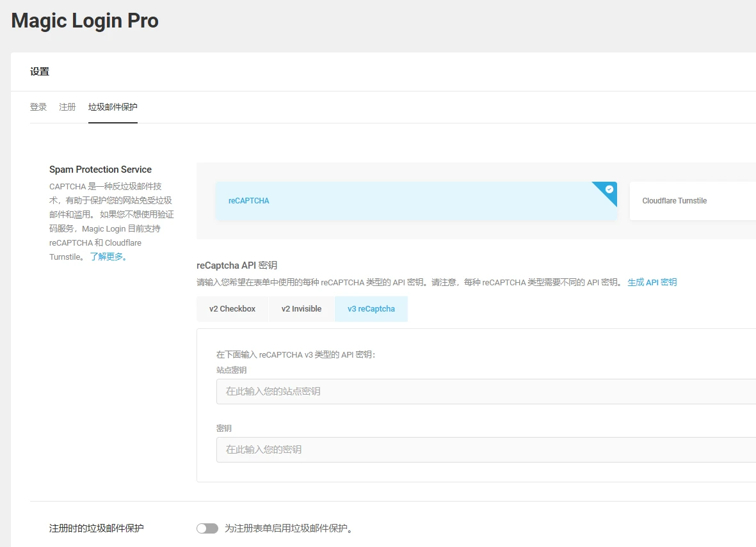Select the v3 reCaptcha key tab
Image resolution: width=756 pixels, height=547 pixels.
371,308
